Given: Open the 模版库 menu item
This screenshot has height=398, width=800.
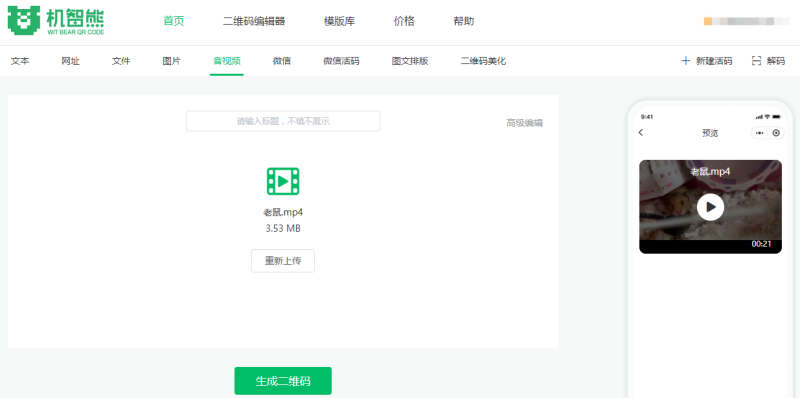Looking at the screenshot, I should pyautogui.click(x=339, y=21).
